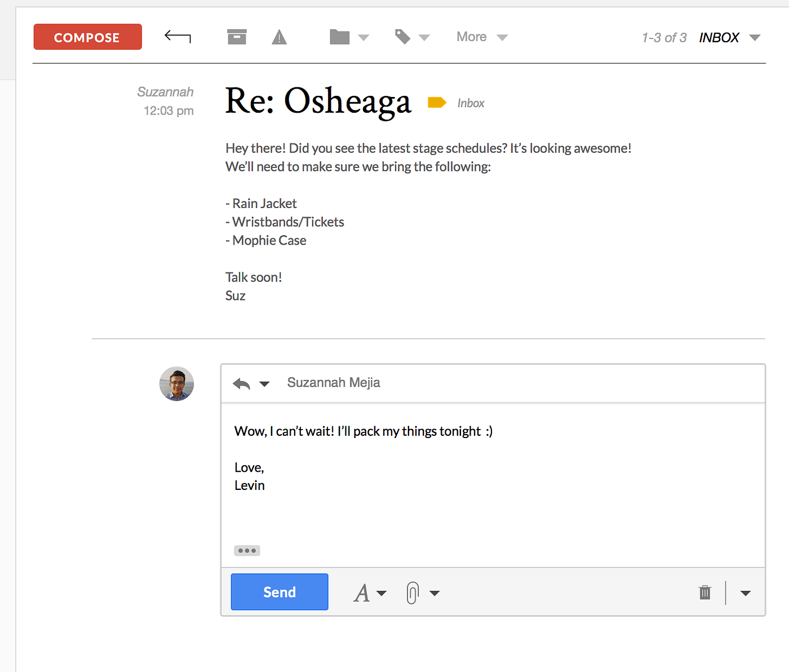Image resolution: width=789 pixels, height=672 pixels.
Task: Expand the label dropdown arrow
Action: pyautogui.click(x=425, y=37)
